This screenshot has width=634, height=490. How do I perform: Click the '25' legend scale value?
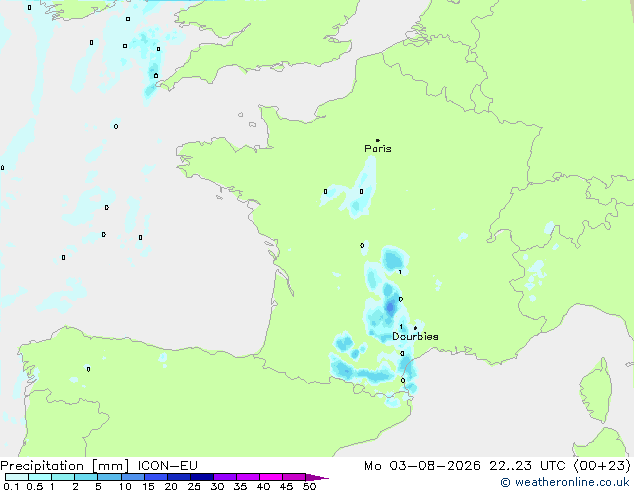pos(194,486)
